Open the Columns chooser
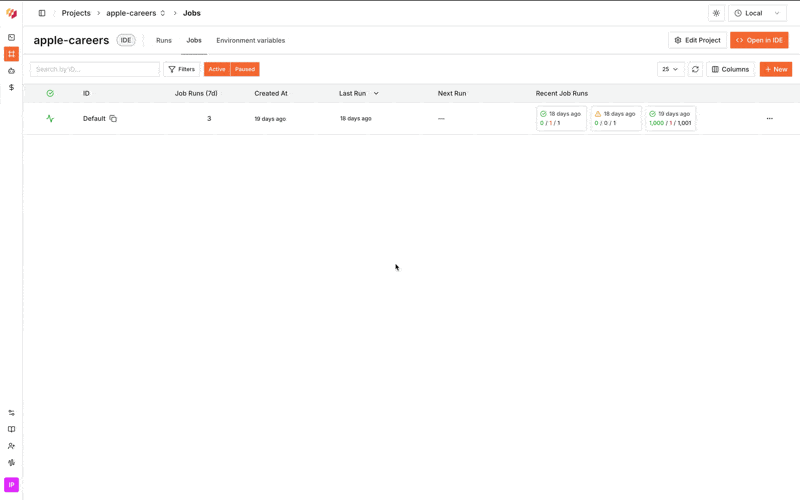Screen dimensions: 800x500 click(x=730, y=69)
